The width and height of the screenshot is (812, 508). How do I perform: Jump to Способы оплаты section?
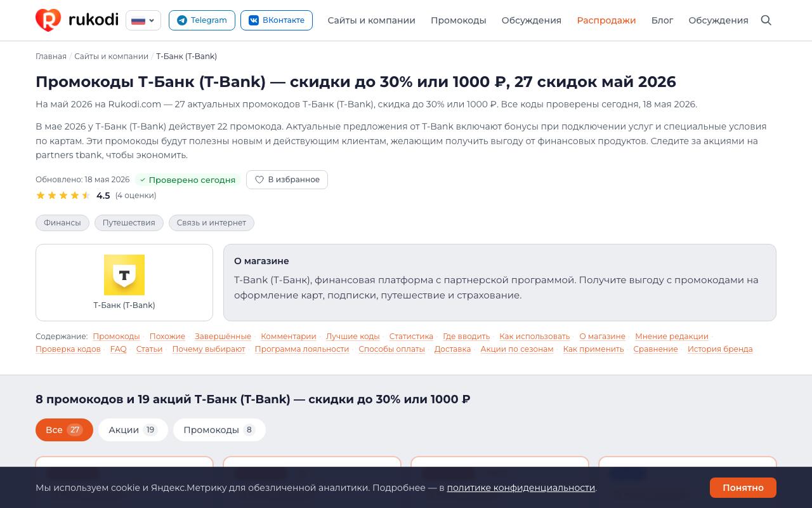coord(391,349)
